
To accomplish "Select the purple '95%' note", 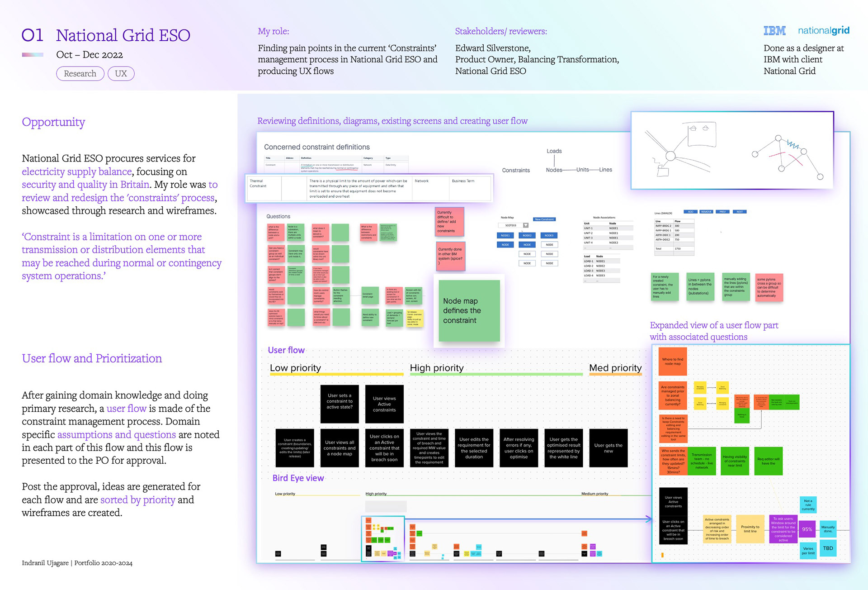I will point(807,529).
